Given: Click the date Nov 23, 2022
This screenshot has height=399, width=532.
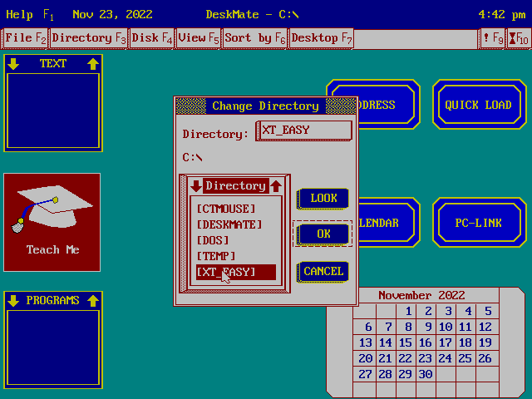Looking at the screenshot, I should 113,15.
